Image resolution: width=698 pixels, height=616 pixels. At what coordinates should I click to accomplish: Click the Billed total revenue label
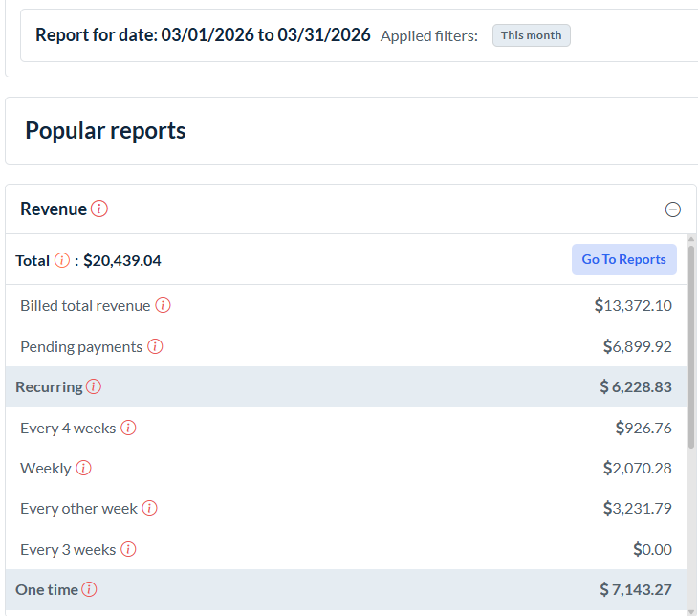pyautogui.click(x=85, y=305)
